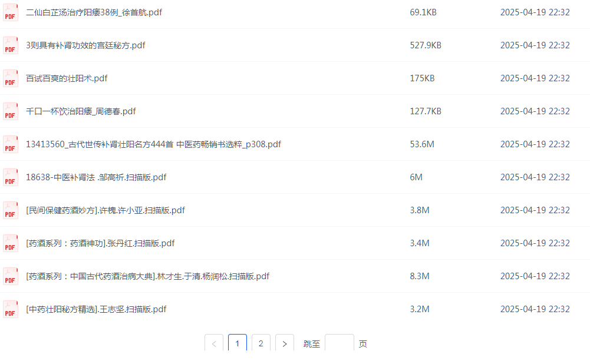Click date of 百试百爽的壮阳术 row
Viewport: 590px width, 364px height.
click(535, 78)
